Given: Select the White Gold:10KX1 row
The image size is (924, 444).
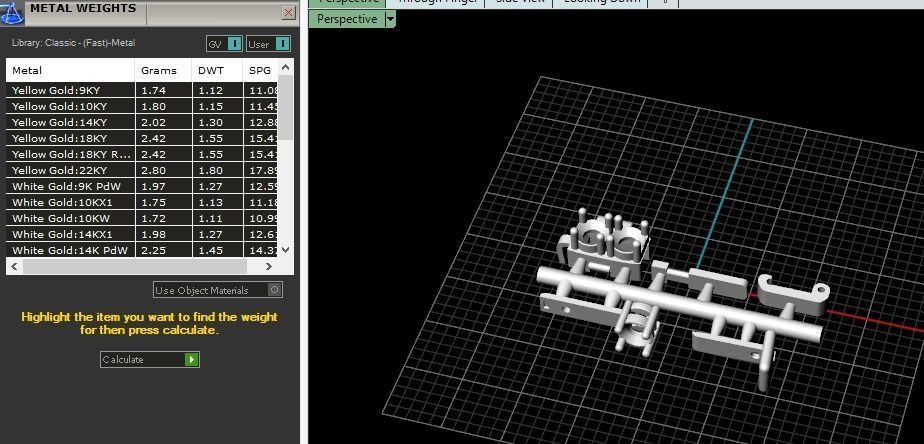Looking at the screenshot, I should [x=142, y=202].
